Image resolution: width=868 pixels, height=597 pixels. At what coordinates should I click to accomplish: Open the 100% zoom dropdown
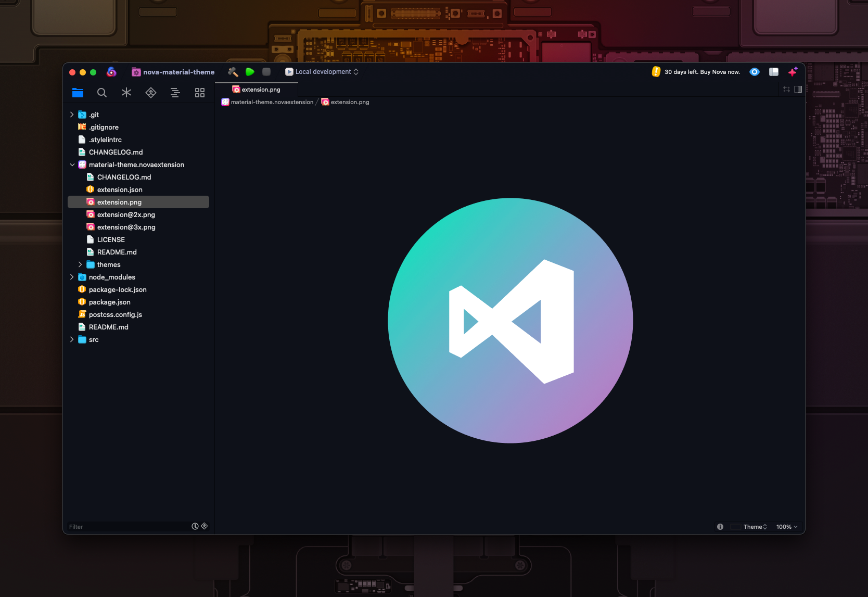(x=787, y=527)
